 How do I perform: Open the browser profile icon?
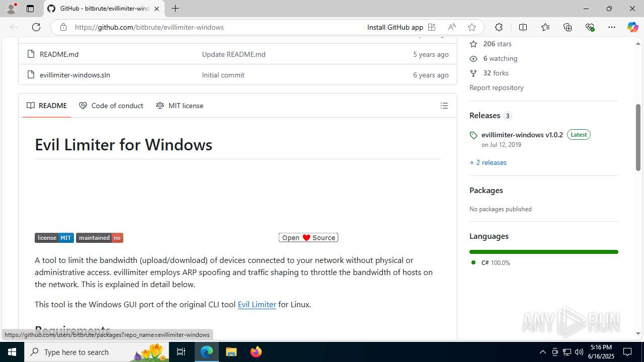(x=11, y=9)
